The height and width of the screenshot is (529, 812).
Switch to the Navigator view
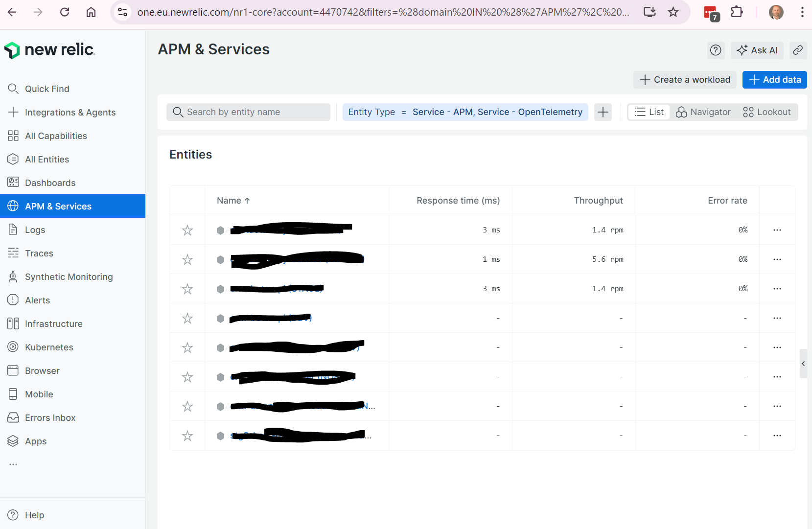[x=703, y=112]
